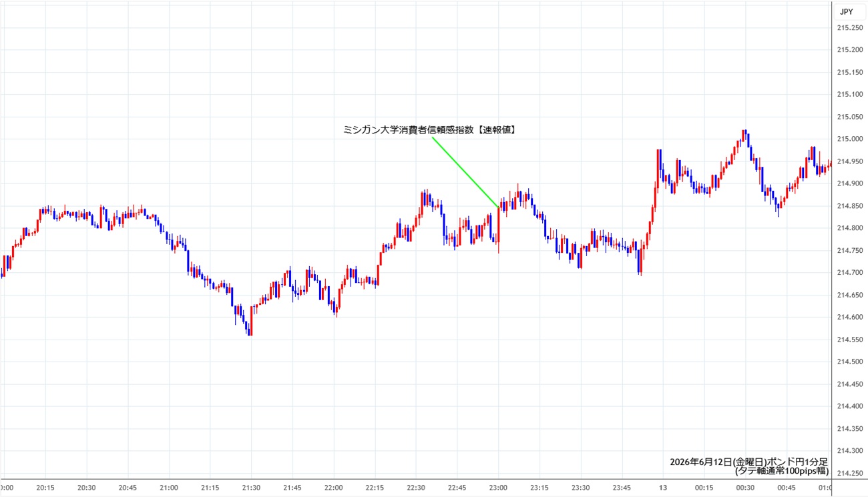Select the 214.400 price axis label
The image size is (868, 497).
(850, 406)
